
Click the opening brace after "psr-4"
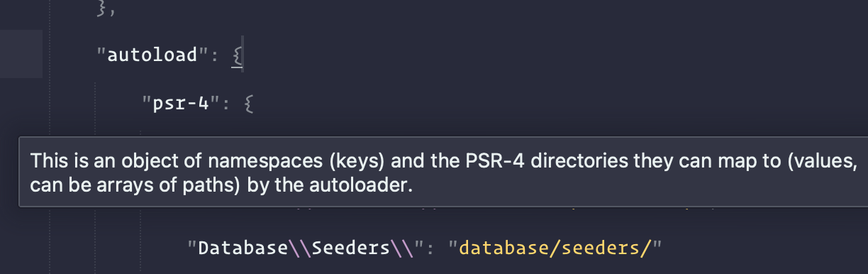coord(248,105)
